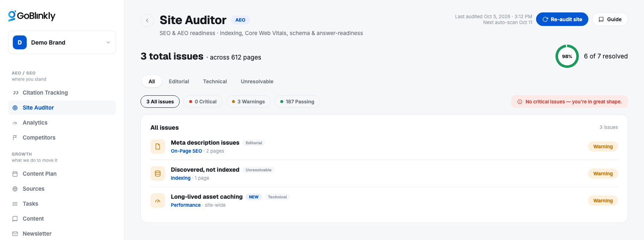Screen dimensions: 644x240
Task: Open the Guide button
Action: click(610, 19)
